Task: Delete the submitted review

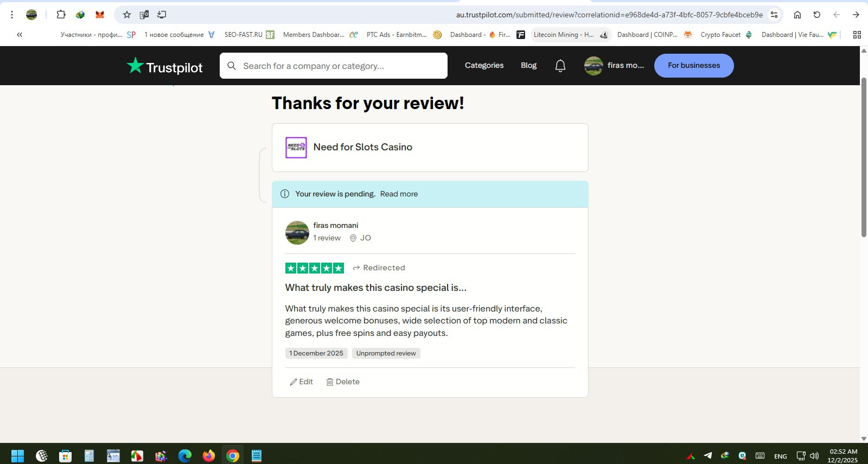Action: (343, 382)
